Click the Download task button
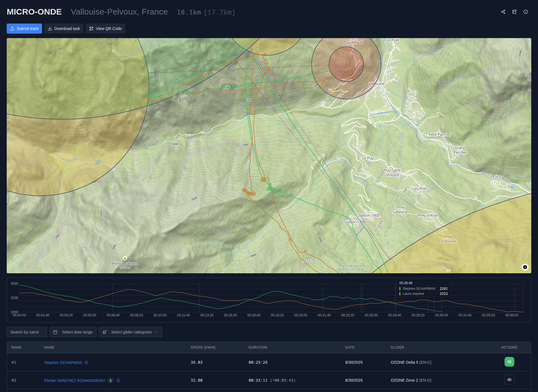Image resolution: width=538 pixels, height=392 pixels. (x=64, y=29)
